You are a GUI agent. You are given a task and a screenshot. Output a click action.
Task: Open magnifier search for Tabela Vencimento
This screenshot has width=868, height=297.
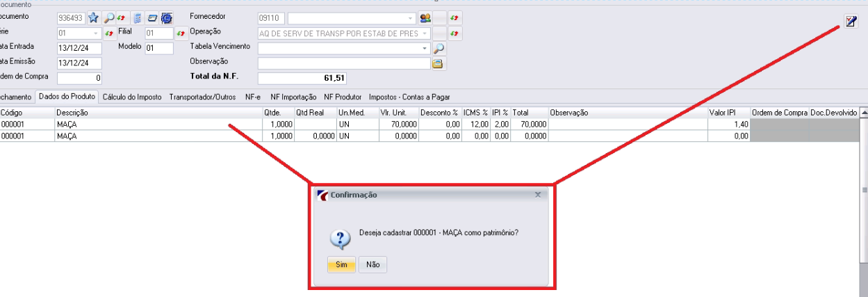tap(439, 49)
